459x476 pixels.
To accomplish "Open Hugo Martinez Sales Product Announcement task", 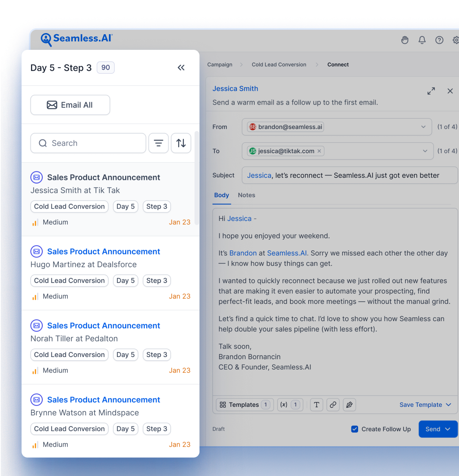I will click(x=111, y=273).
